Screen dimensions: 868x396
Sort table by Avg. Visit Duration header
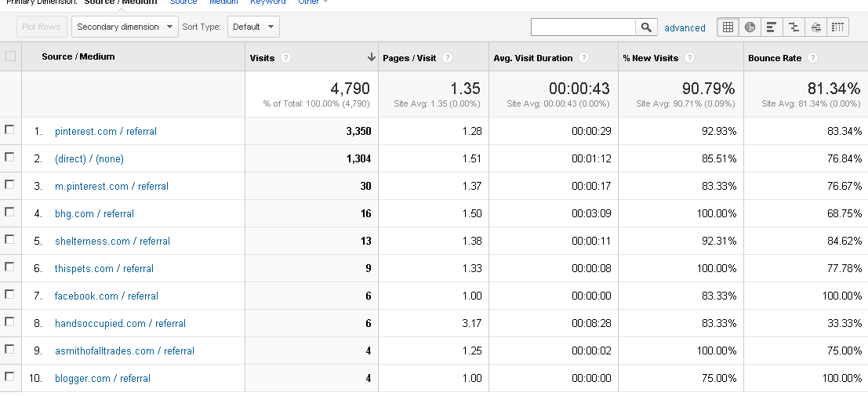point(532,58)
